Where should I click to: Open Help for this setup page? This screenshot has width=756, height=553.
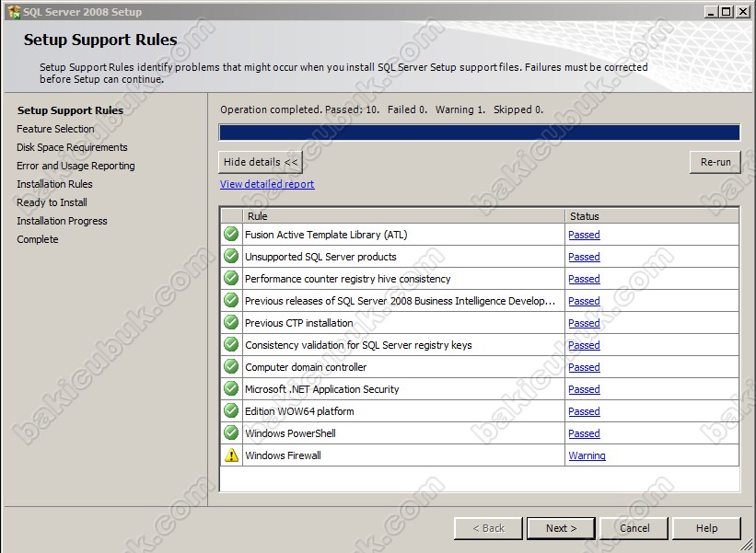point(706,528)
